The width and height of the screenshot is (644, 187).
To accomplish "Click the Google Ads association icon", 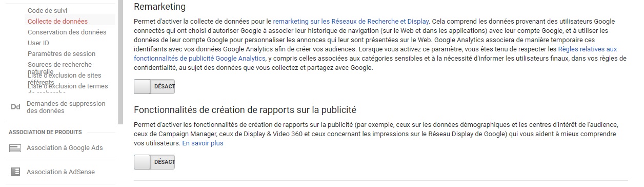I will coord(15,148).
